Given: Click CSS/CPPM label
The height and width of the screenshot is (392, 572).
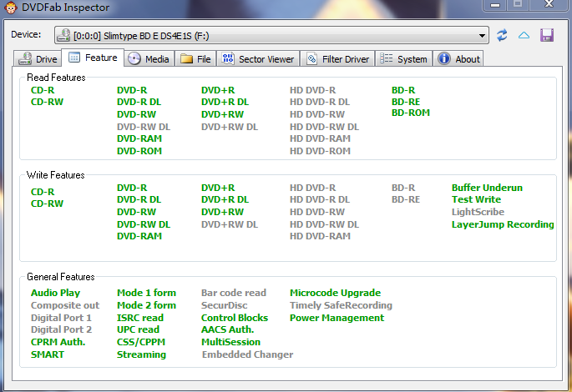Looking at the screenshot, I should (141, 342).
